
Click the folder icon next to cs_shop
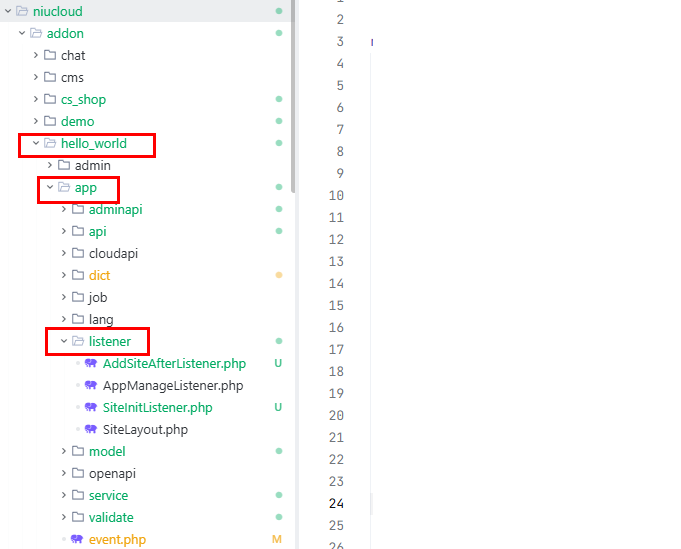pos(49,99)
